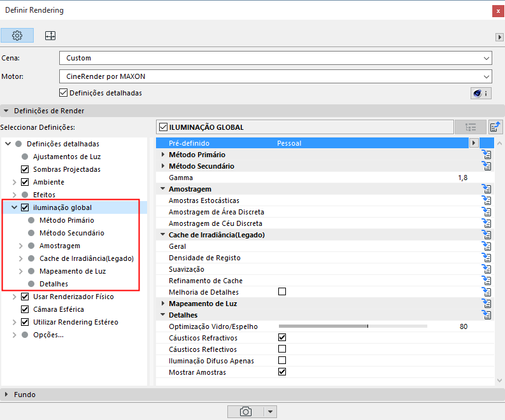Click the jump icon in Melhoria de Detalhes row
The width and height of the screenshot is (505, 420).
(x=487, y=292)
